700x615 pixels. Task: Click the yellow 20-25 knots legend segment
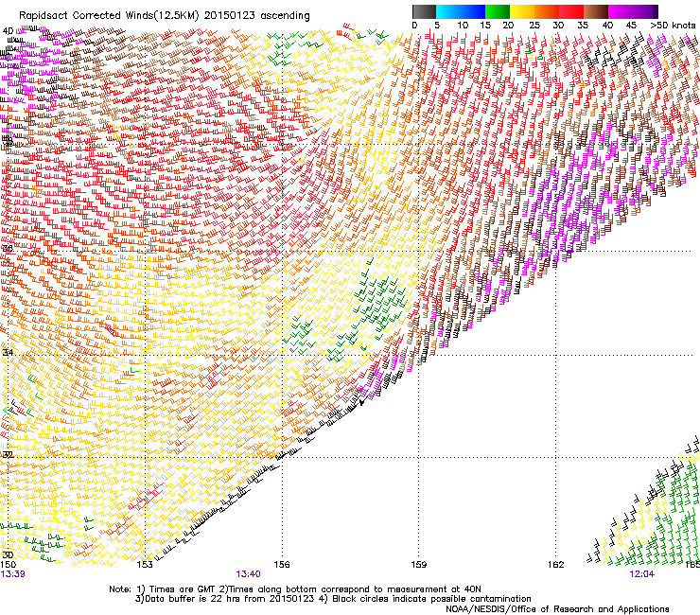pos(522,11)
